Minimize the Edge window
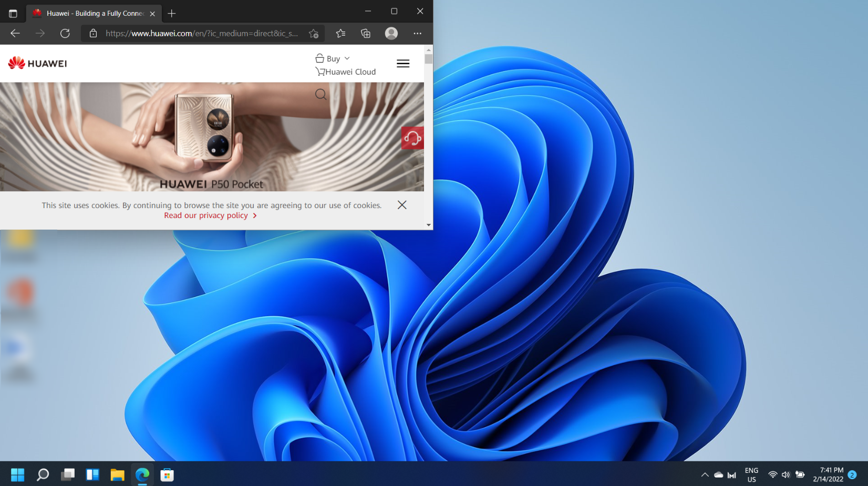Image resolution: width=868 pixels, height=486 pixels. point(368,11)
